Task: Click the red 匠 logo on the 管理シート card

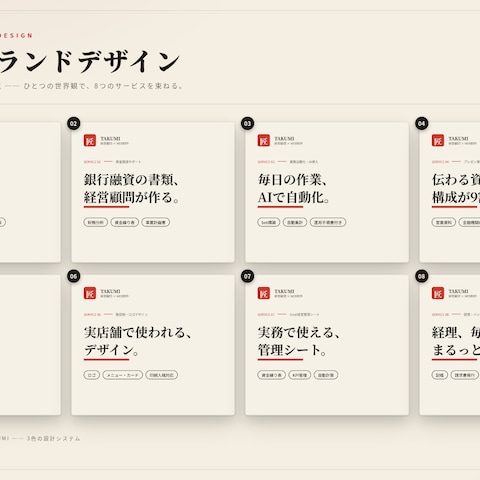Action: click(x=264, y=293)
